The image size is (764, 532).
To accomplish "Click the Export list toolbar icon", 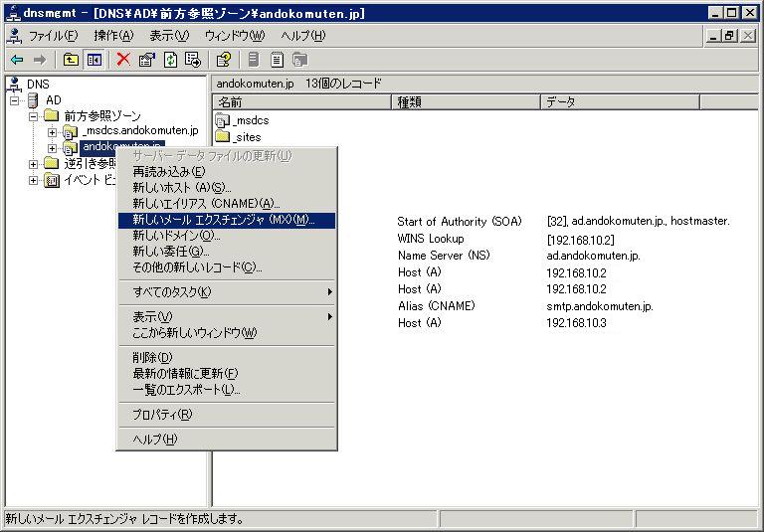I will click(x=193, y=60).
